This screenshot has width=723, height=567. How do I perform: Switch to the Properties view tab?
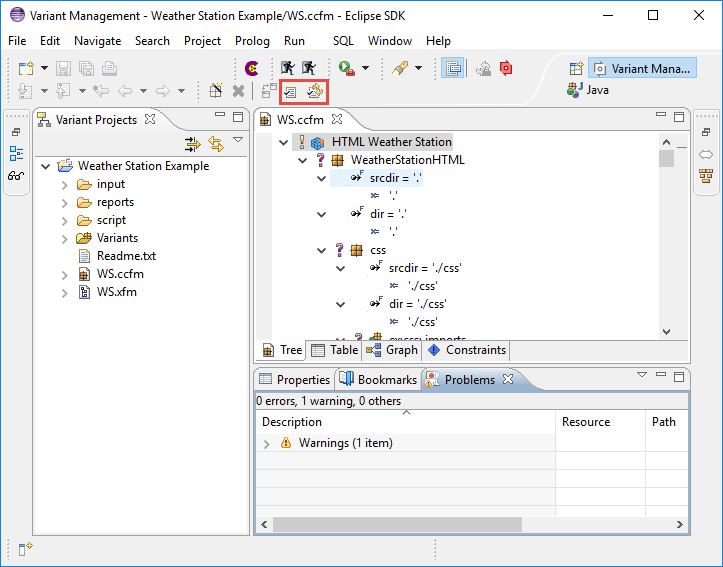[x=294, y=379]
